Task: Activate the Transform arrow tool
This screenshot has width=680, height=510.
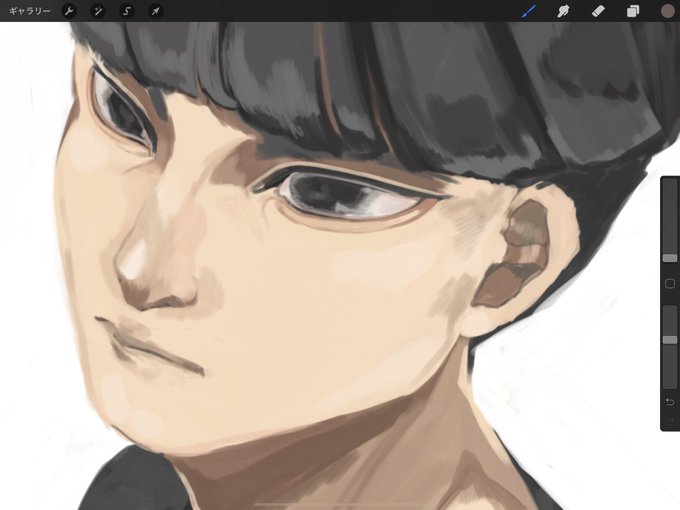Action: click(x=155, y=11)
